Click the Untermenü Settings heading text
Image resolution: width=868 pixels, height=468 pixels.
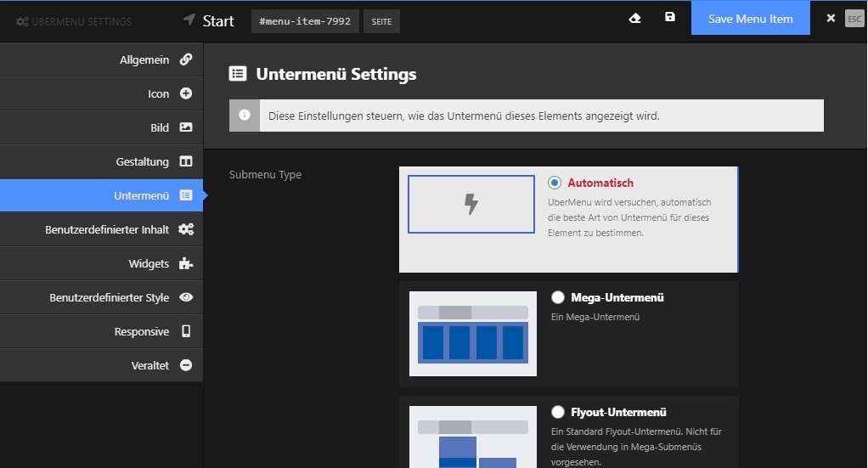coord(336,74)
